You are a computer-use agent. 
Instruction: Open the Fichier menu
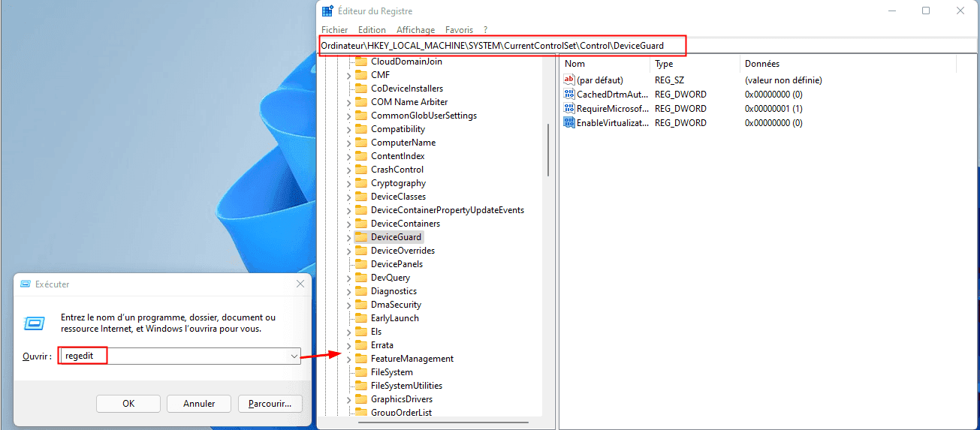point(335,30)
